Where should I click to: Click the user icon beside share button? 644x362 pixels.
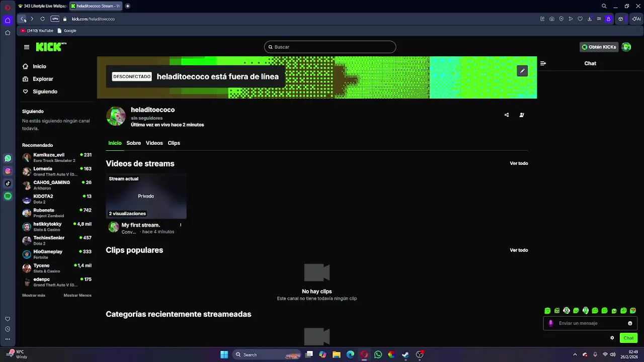tap(522, 115)
